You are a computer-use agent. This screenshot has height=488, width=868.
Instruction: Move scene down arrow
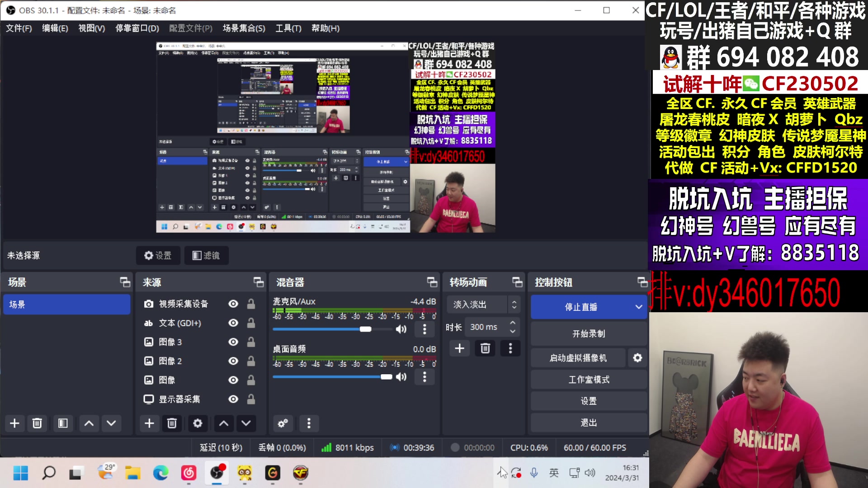pyautogui.click(x=111, y=423)
